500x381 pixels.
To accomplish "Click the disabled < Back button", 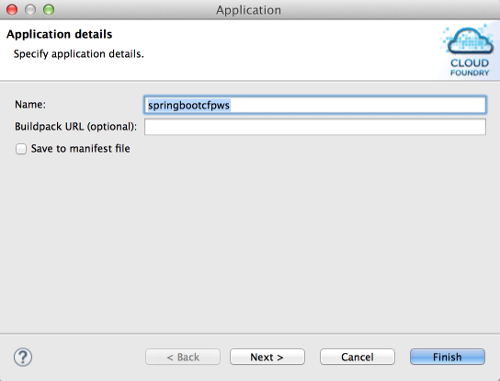I will pyautogui.click(x=183, y=357).
